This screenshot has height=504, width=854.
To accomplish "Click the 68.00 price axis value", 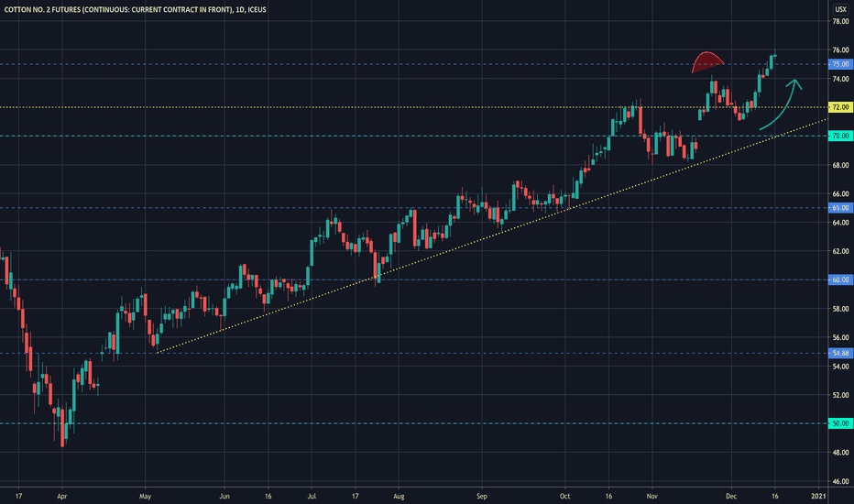I will (x=840, y=165).
